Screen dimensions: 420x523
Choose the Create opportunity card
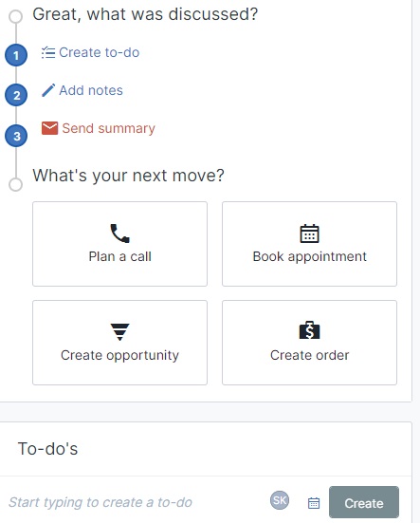119,343
